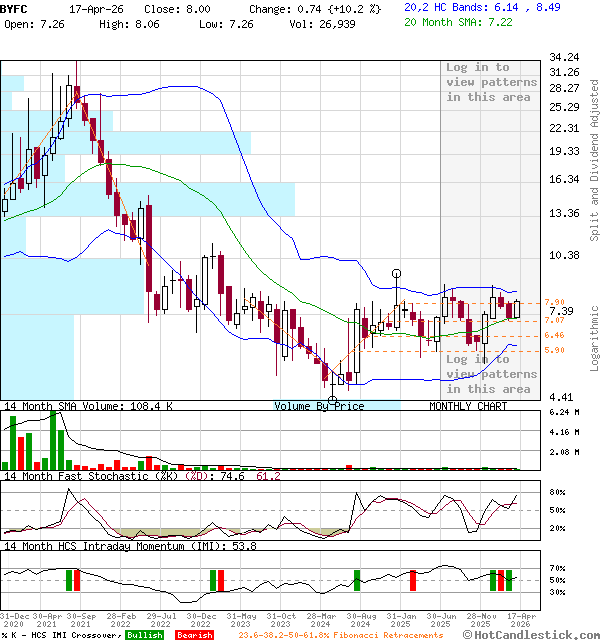Click the BYFC ticker symbol
The width and height of the screenshot is (600, 640).
[15, 8]
